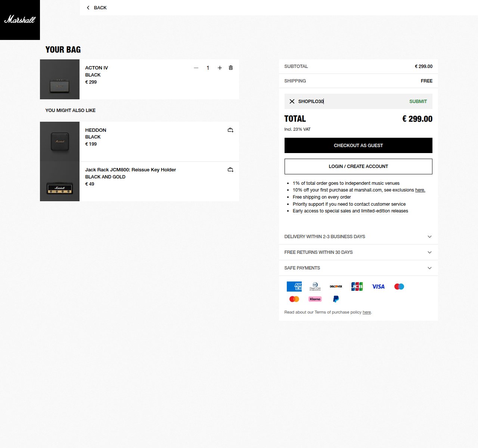Click the SUBTOTAL label
The height and width of the screenshot is (448, 478).
pyautogui.click(x=296, y=66)
